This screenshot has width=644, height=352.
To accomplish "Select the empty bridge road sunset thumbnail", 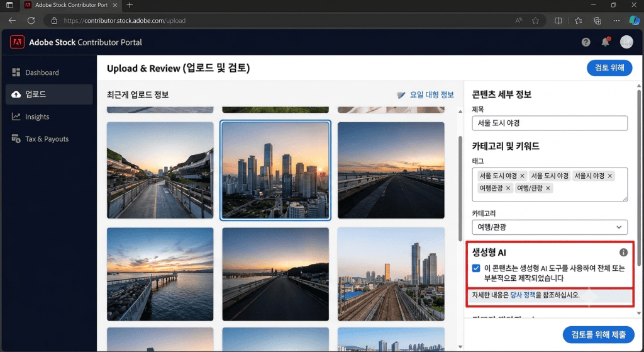I will 391,170.
